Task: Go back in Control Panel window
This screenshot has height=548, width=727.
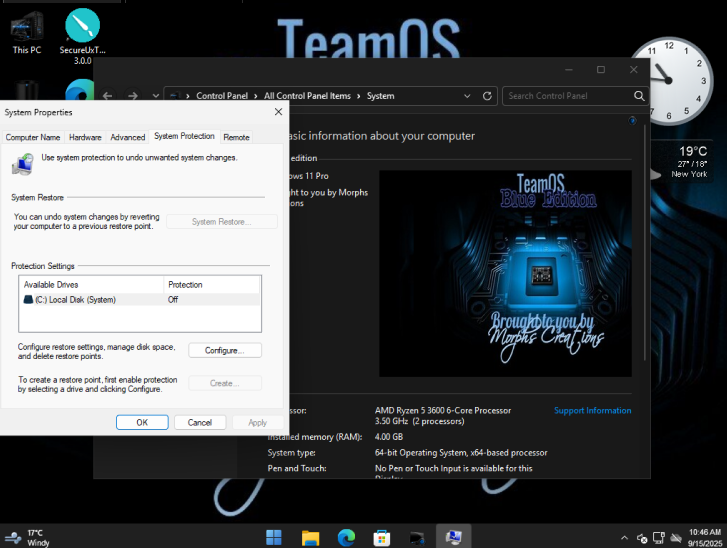Action: 108,96
